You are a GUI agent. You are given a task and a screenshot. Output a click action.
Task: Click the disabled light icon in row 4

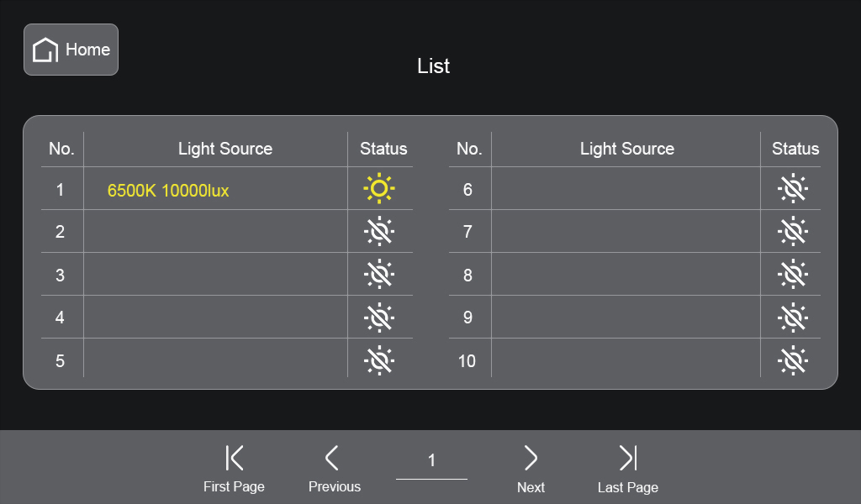click(379, 318)
